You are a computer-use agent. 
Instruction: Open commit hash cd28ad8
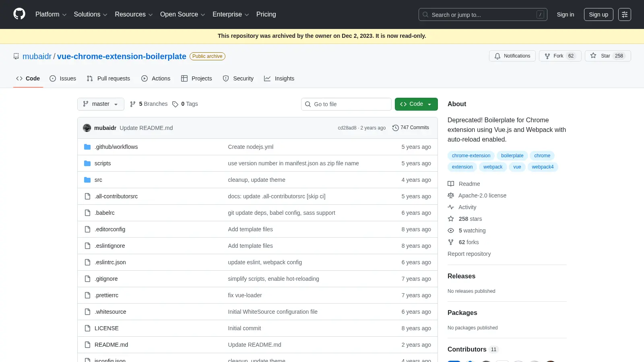pos(347,128)
